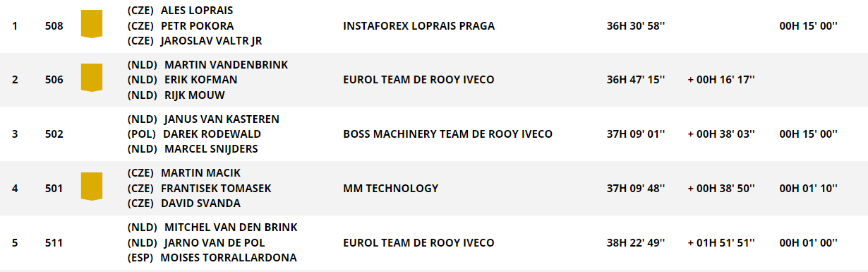Click co-driver Moises Torrallardona
Viewport: 868px width, 272px height.
click(229, 258)
